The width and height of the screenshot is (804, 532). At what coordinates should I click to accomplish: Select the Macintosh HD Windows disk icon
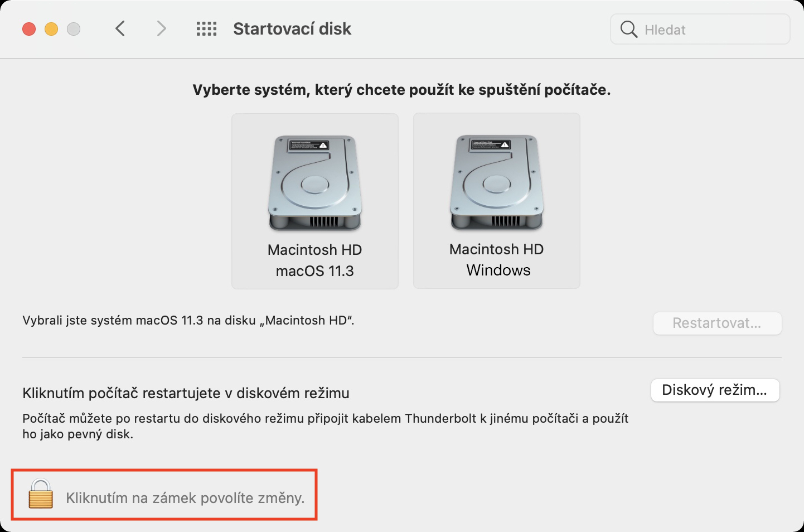[x=496, y=182]
